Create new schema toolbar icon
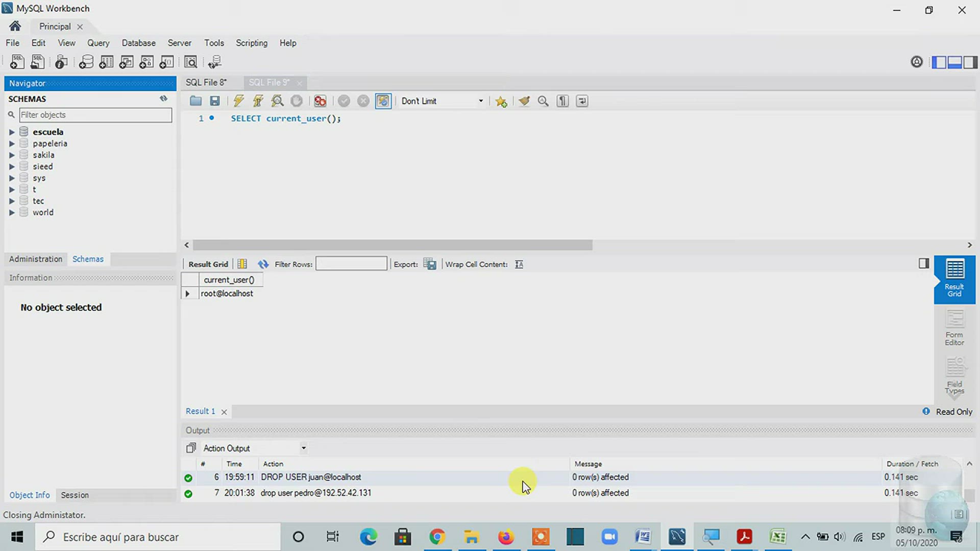The image size is (980, 551). click(x=86, y=62)
